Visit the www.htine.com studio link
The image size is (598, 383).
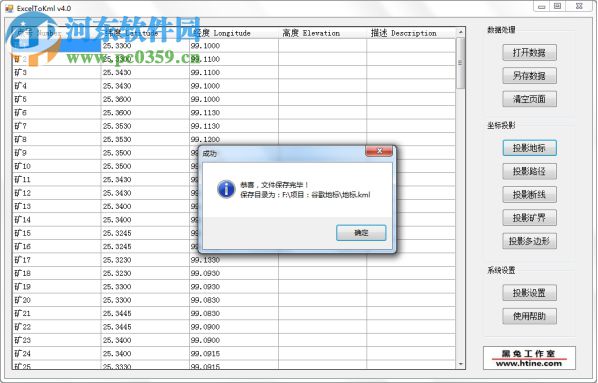529,364
